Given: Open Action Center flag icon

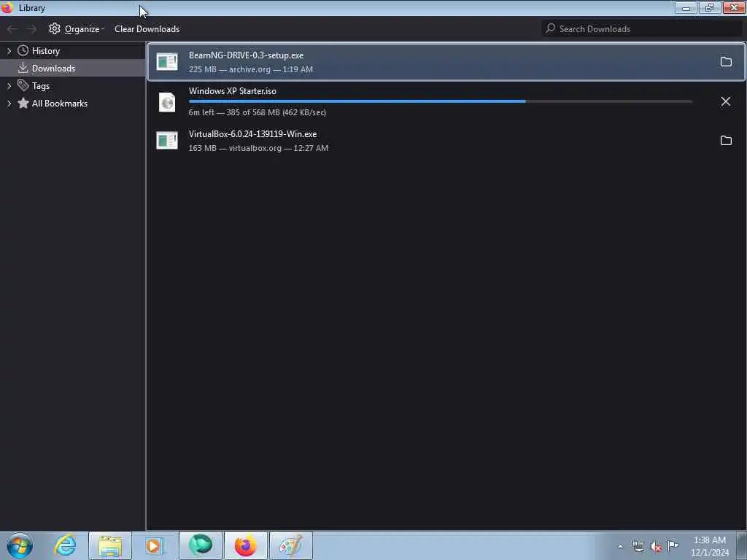Looking at the screenshot, I should point(673,545).
